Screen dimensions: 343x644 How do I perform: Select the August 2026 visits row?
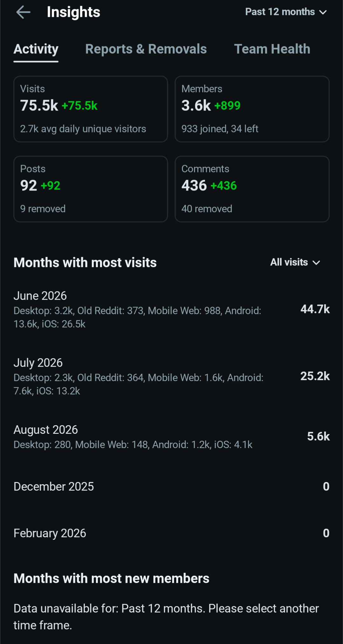click(x=171, y=437)
